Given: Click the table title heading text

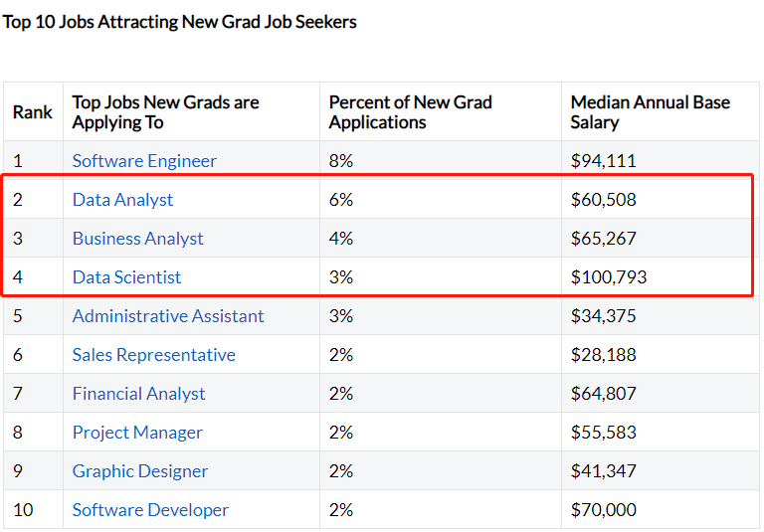Looking at the screenshot, I should [x=179, y=22].
